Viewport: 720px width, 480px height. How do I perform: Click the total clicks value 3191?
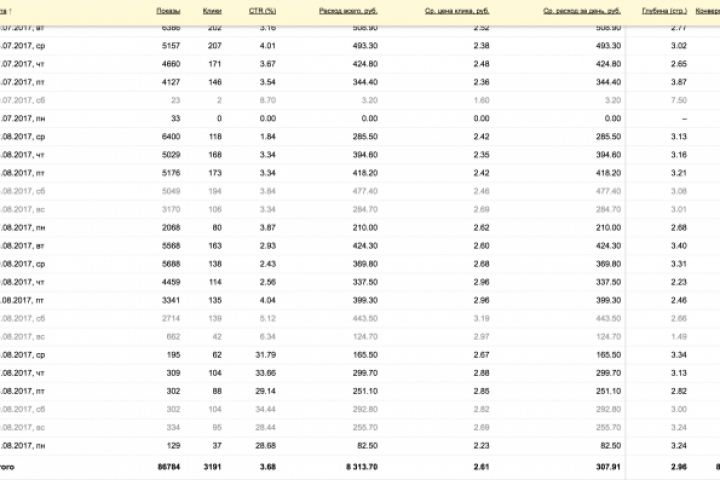tap(210, 465)
